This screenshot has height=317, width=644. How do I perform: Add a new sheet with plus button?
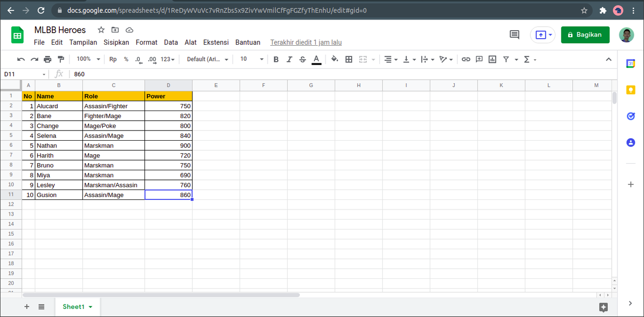[x=27, y=306]
